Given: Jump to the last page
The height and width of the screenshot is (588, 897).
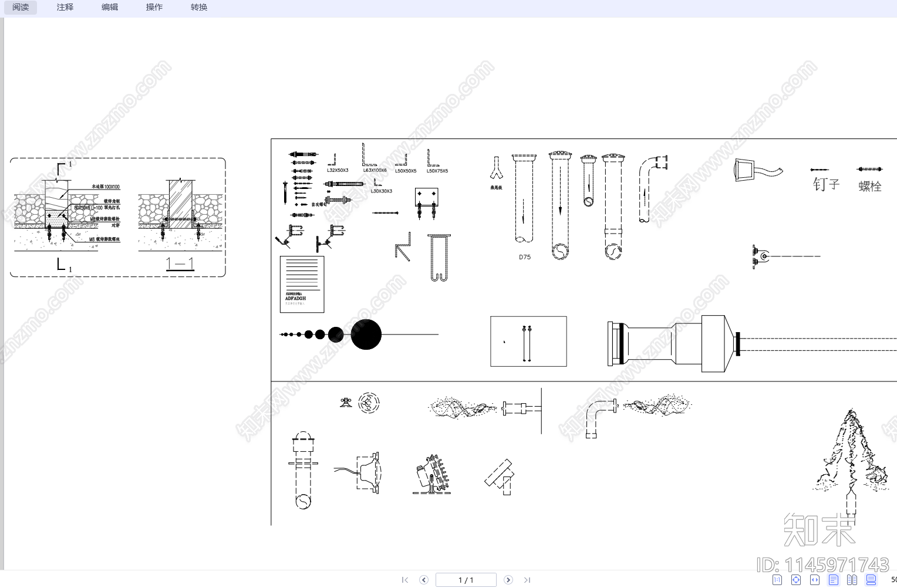Looking at the screenshot, I should click(x=527, y=580).
